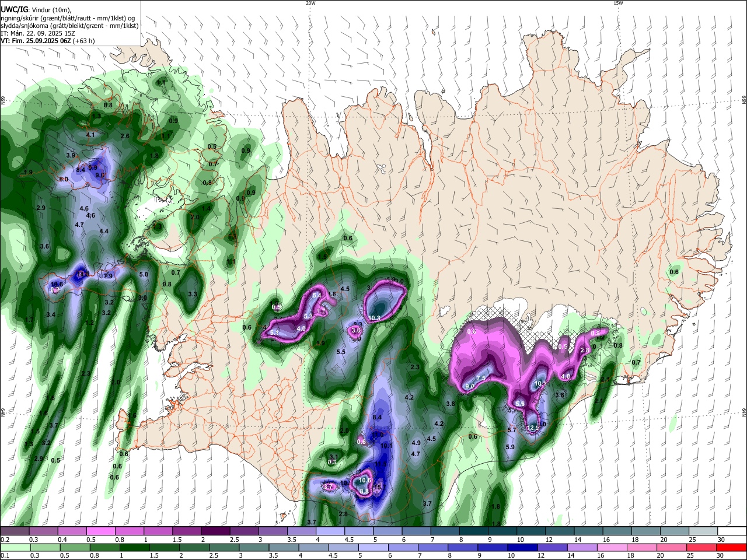Image resolution: width=747 pixels, height=560 pixels.
Task: Select the '2.6' precipitation value
Action: click(x=125, y=136)
